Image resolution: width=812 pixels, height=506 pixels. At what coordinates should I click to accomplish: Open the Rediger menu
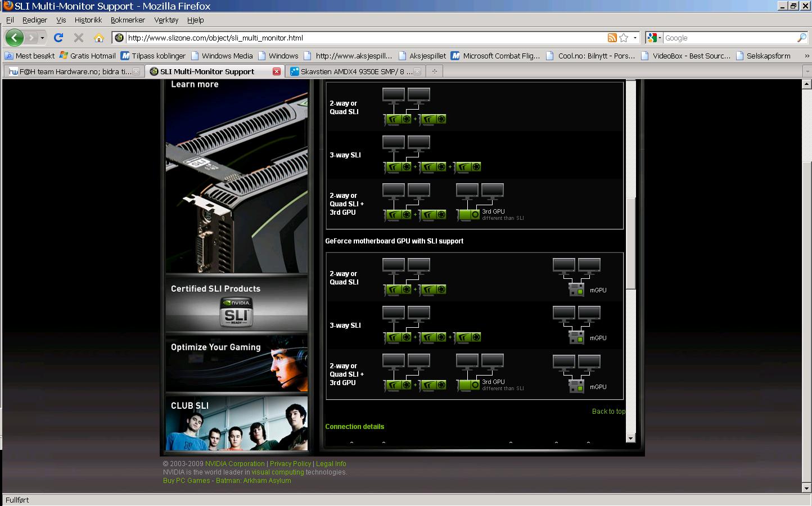pyautogui.click(x=35, y=20)
